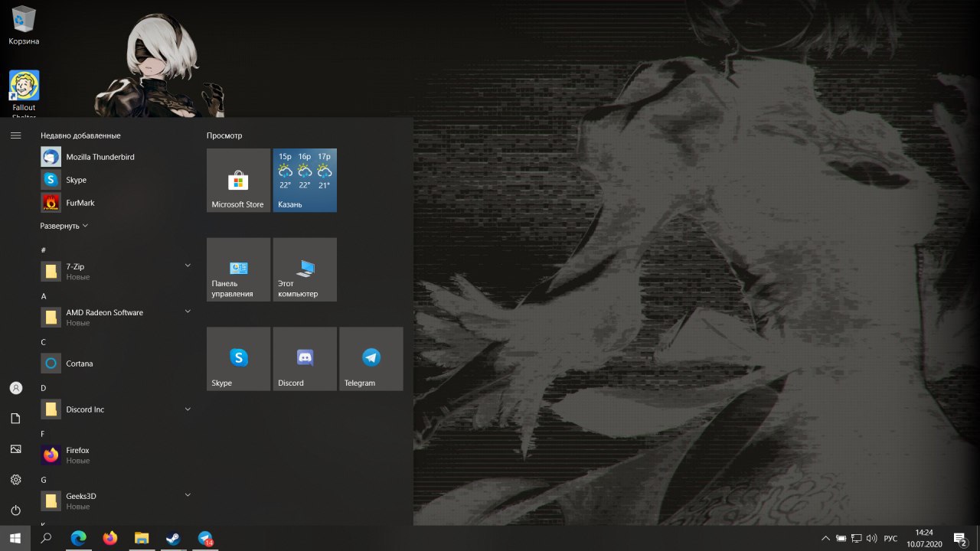This screenshot has width=980, height=551.
Task: Open Firefox from the taskbar
Action: point(109,538)
